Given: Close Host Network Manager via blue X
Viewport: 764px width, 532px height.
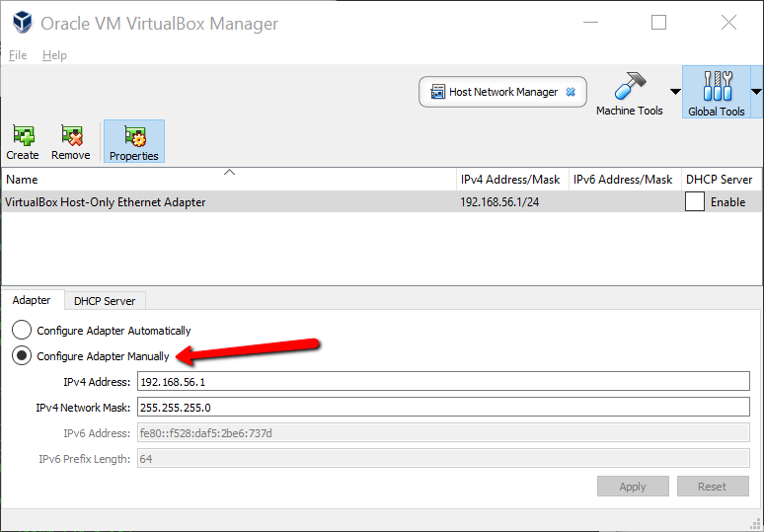Looking at the screenshot, I should [x=571, y=92].
